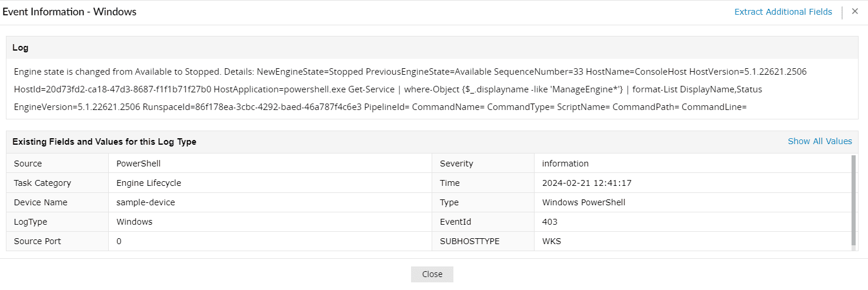The width and height of the screenshot is (868, 290).
Task: Click the Extract Additional Fields link
Action: (783, 12)
